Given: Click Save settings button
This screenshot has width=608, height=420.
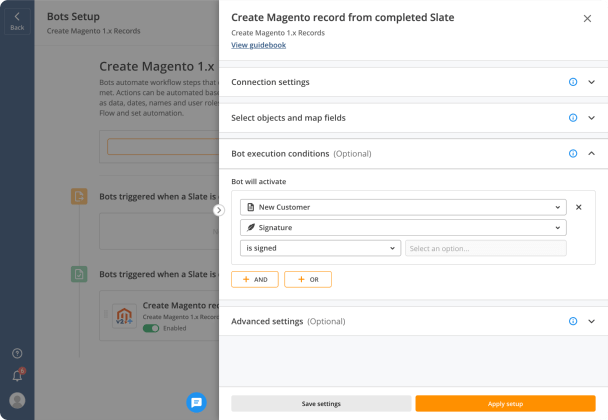Looking at the screenshot, I should coord(321,404).
